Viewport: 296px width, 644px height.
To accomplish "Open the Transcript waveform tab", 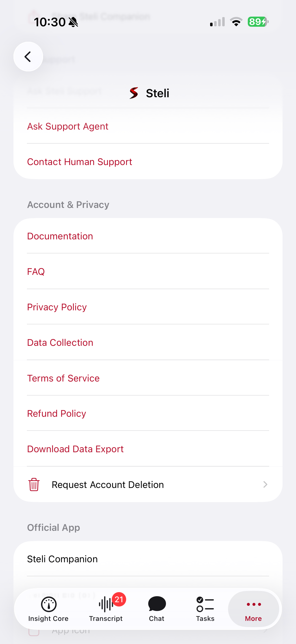I will tap(106, 604).
